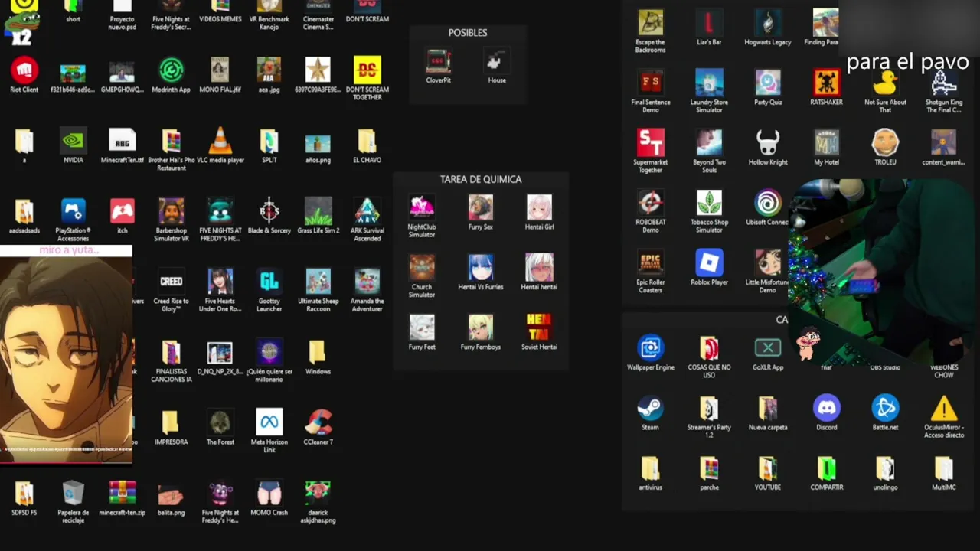980x551 pixels.
Task: Open GoXLR App icon
Action: pyautogui.click(x=767, y=348)
